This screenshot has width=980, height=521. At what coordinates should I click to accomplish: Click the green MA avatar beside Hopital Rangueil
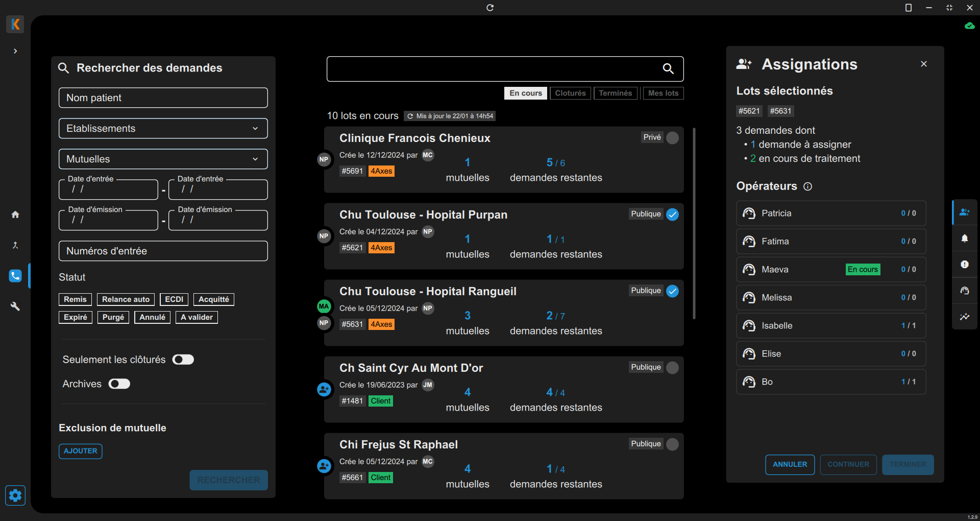(x=324, y=306)
